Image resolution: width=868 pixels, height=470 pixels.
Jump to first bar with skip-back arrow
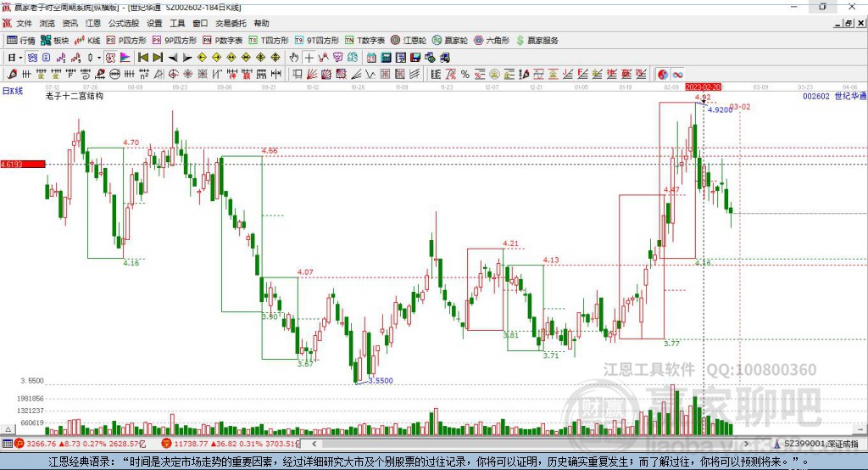tap(142, 58)
